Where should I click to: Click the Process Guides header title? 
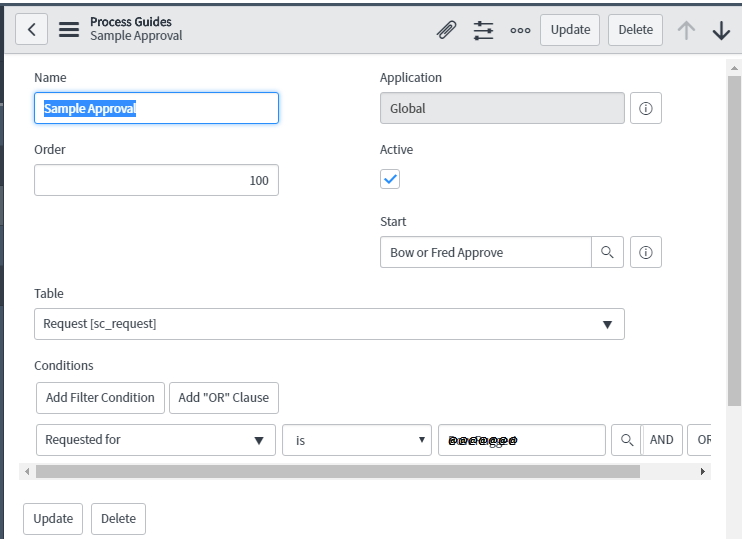tap(131, 22)
